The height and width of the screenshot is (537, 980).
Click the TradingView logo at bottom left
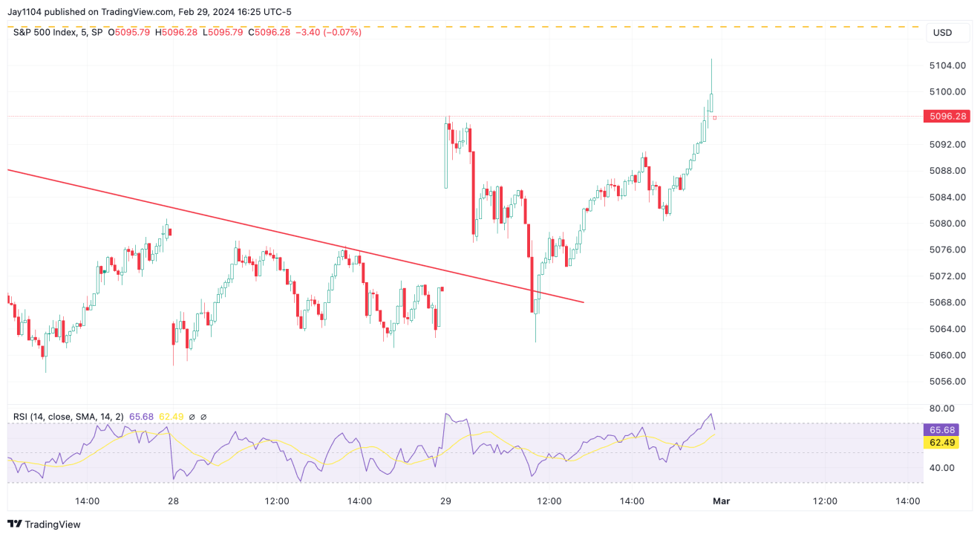[x=45, y=524]
